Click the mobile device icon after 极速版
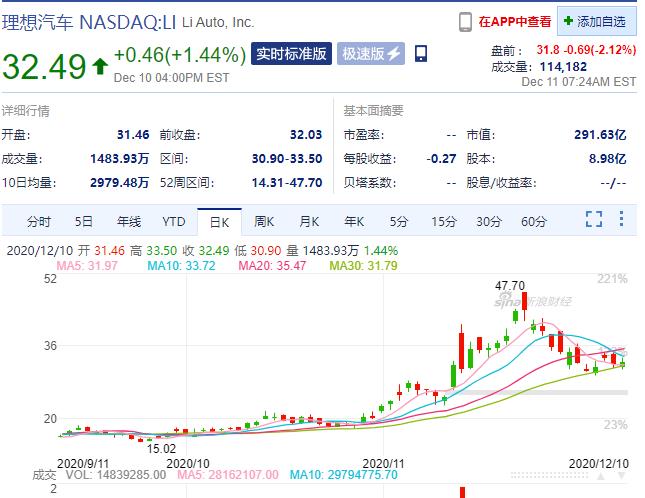The width and height of the screenshot is (645, 498). (x=420, y=53)
